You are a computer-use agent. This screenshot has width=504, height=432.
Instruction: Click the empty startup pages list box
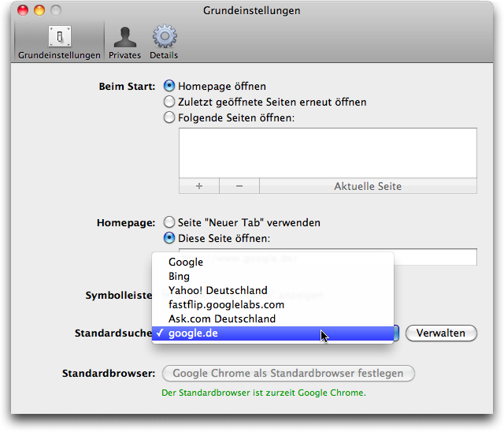point(328,153)
